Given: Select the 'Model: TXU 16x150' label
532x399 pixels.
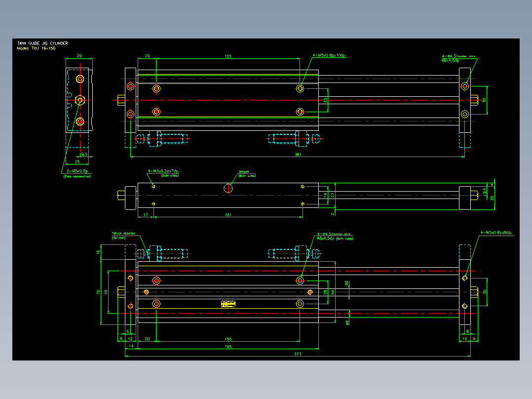Looking at the screenshot, I should pyautogui.click(x=37, y=48).
